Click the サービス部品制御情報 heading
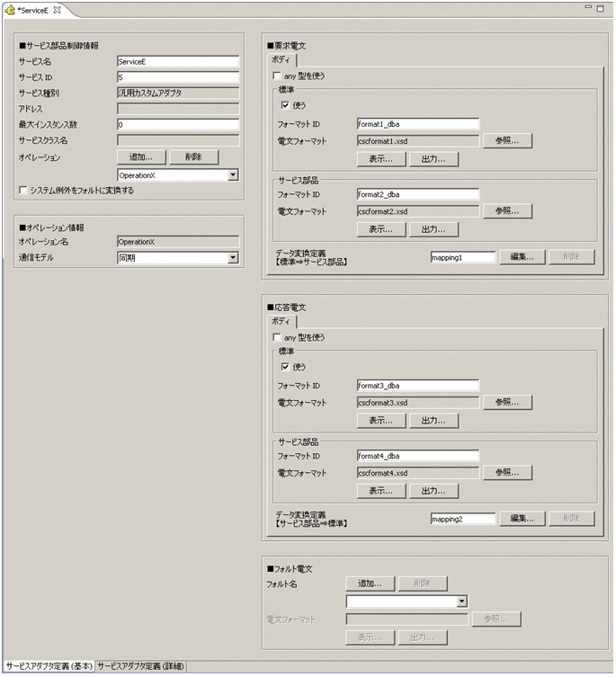Viewport: 616px width, 677px height. coord(58,45)
